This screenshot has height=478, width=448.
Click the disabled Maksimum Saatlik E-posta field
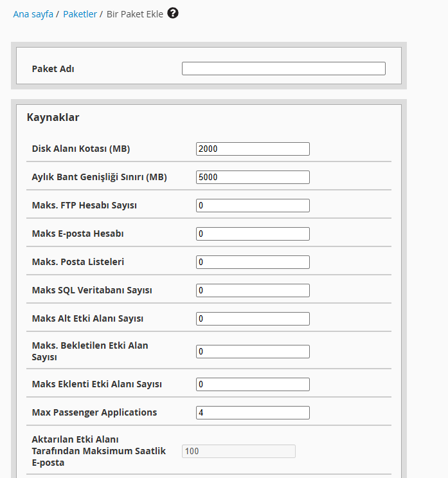coord(238,451)
